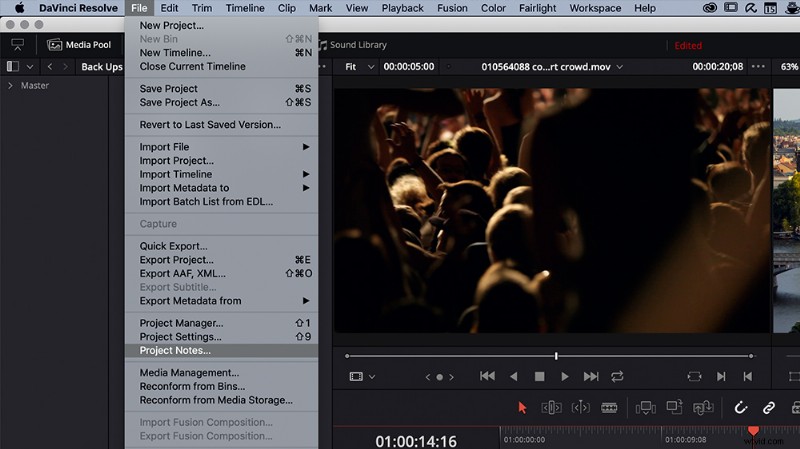Image resolution: width=800 pixels, height=449 pixels.
Task: Open the Media Pool panel
Action: (x=79, y=45)
